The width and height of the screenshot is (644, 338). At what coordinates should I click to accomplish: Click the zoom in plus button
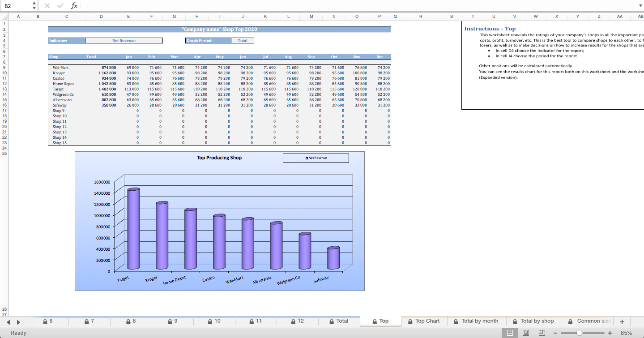[610, 333]
